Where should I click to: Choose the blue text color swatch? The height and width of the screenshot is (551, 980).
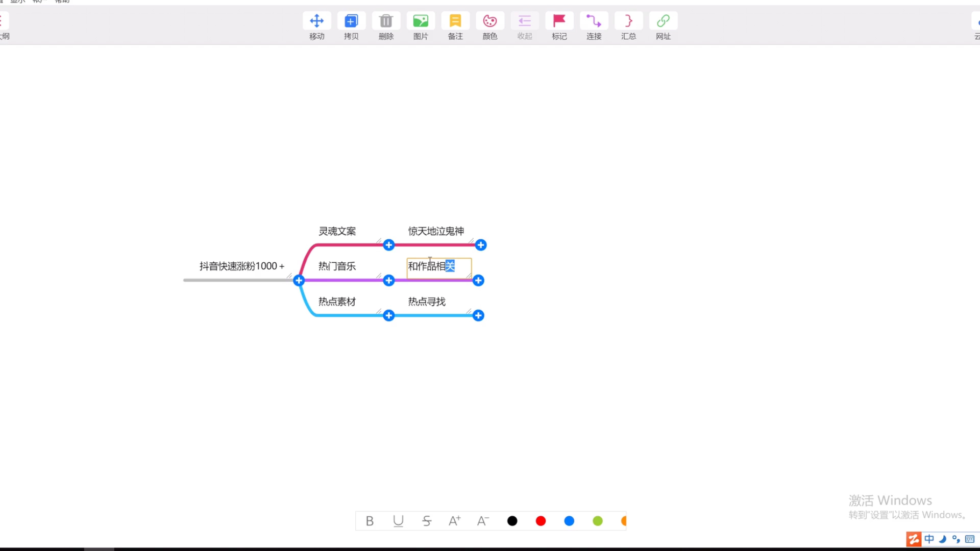pos(569,521)
